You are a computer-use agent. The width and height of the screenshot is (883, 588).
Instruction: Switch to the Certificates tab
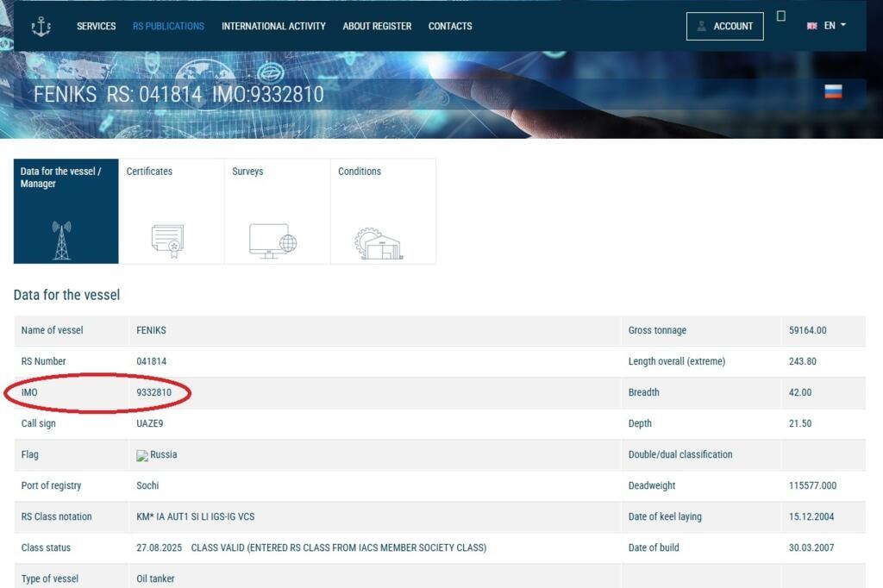tap(149, 172)
